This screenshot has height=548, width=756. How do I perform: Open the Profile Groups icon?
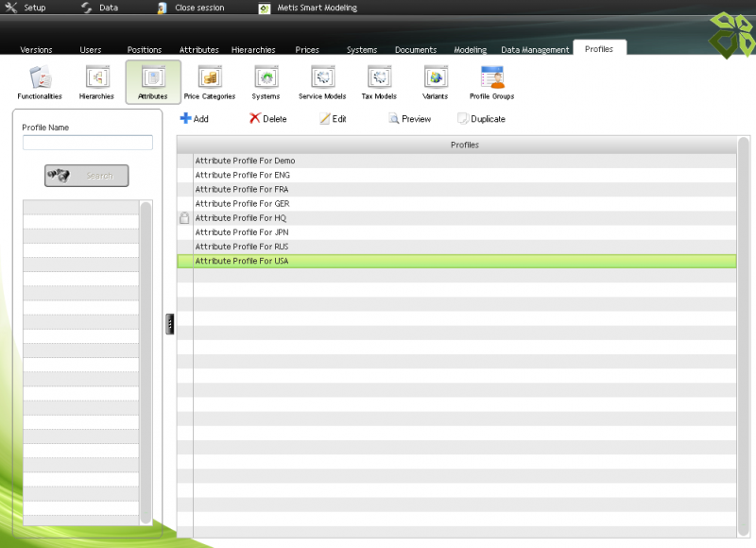(491, 82)
